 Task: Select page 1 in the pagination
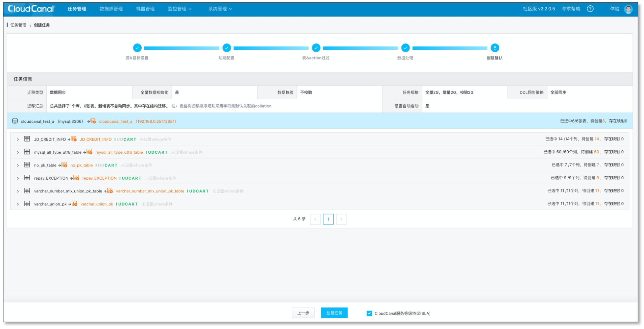point(328,219)
